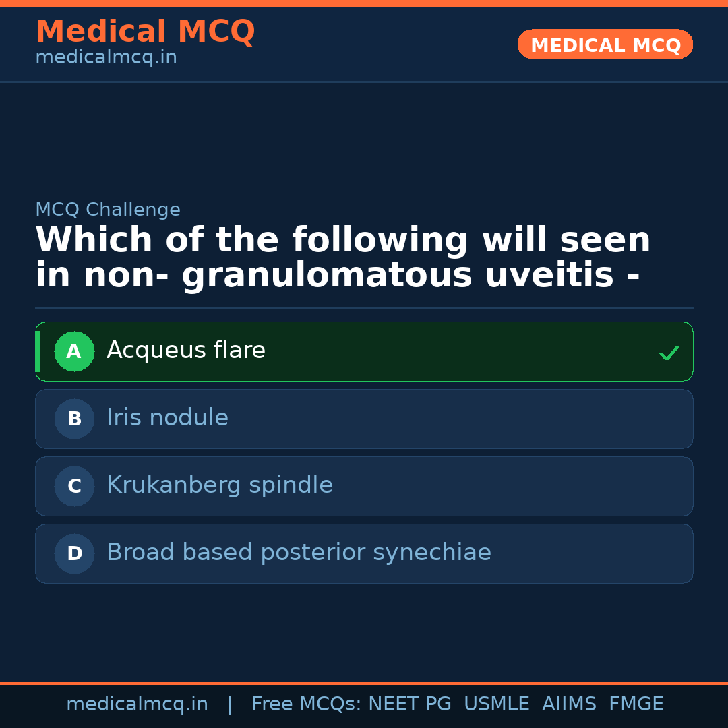Select the circular A badge icon
The height and width of the screenshot is (728, 728).
(x=74, y=351)
